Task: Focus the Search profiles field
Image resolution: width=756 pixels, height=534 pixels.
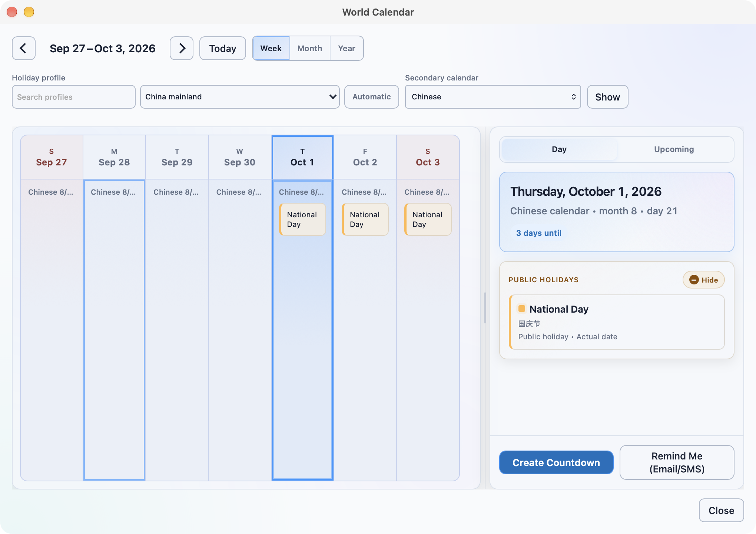Action: click(74, 97)
